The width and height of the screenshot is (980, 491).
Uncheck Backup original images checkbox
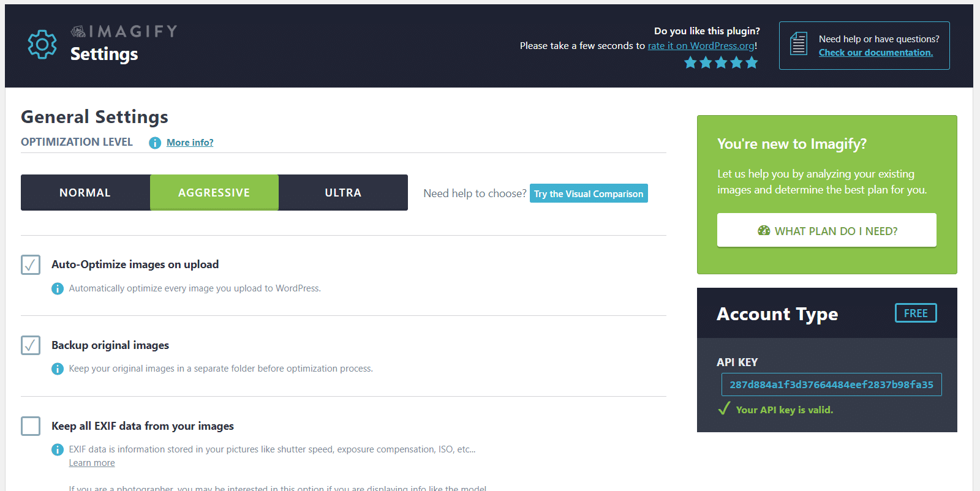[x=31, y=345]
